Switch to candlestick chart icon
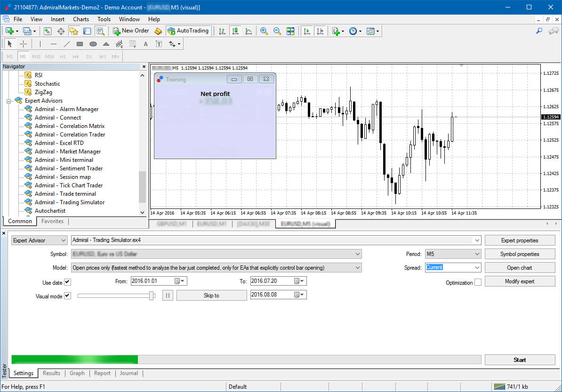This screenshot has width=562, height=392. click(235, 31)
